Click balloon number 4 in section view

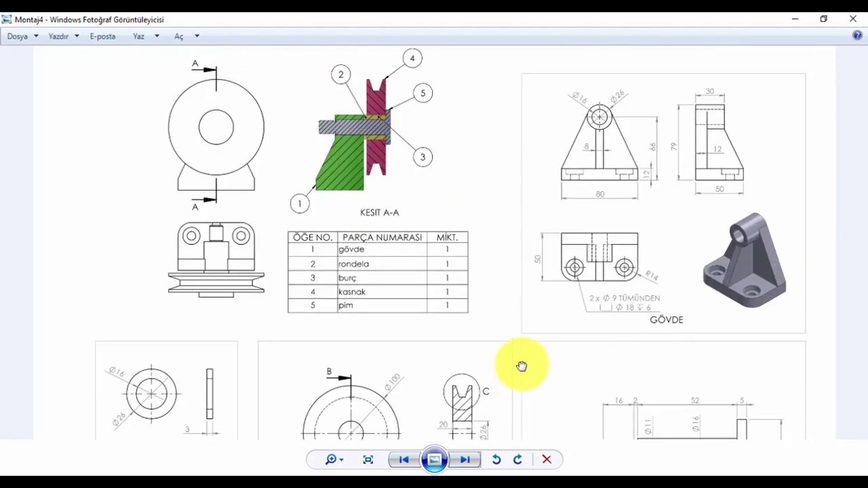point(412,58)
